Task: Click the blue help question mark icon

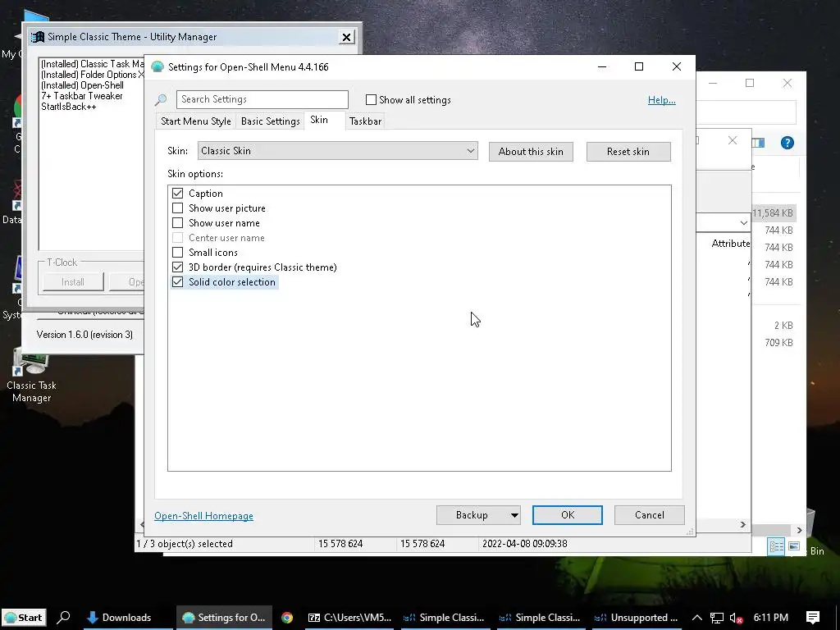Action: [787, 143]
